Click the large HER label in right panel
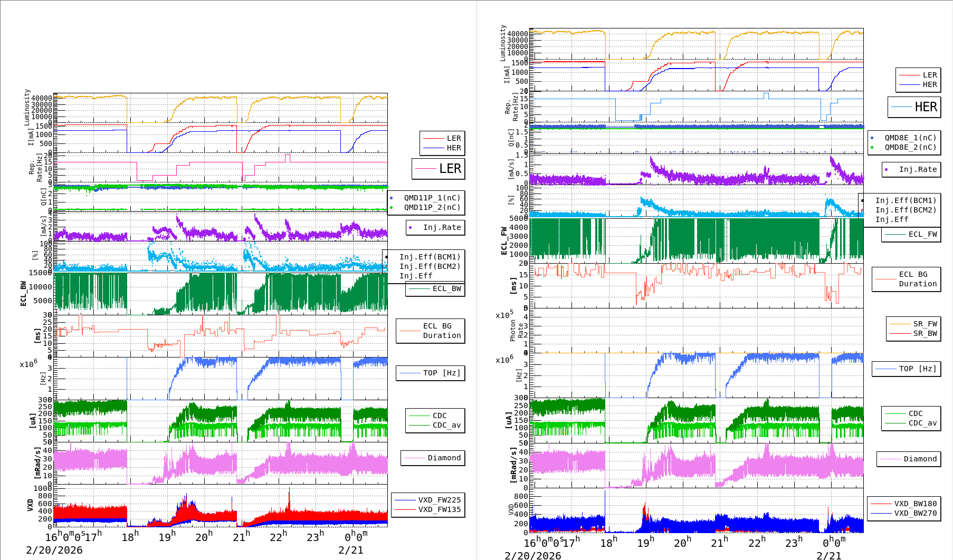The height and width of the screenshot is (560, 953). click(x=926, y=107)
